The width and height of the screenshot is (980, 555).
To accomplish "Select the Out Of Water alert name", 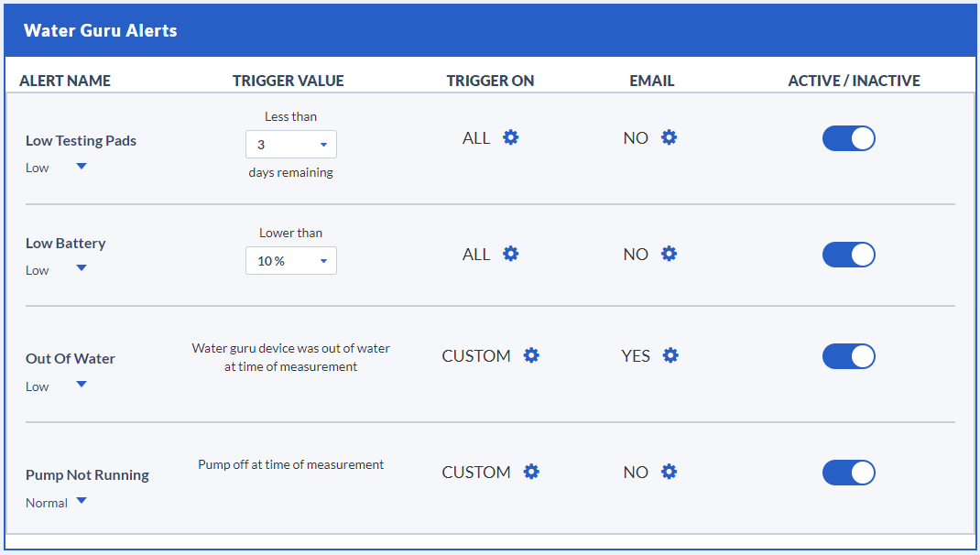I will click(x=70, y=359).
